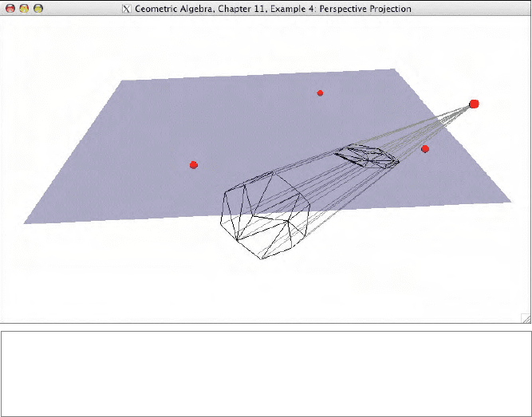
Task: Click the large wireframe polyhedron
Action: pos(265,215)
